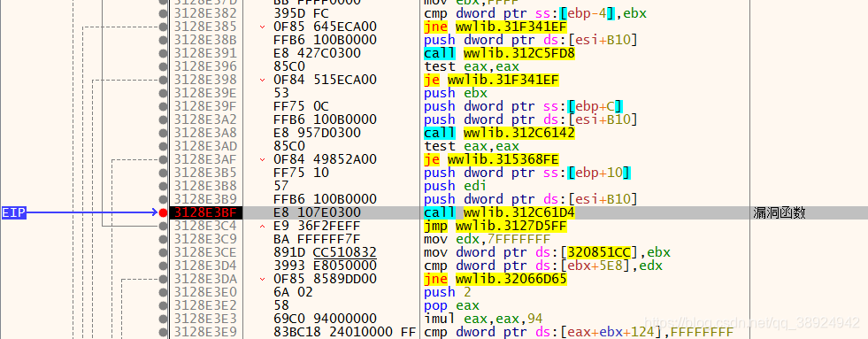Select opcode bytes 69C0 94000000
Viewport: 868px width, 339px height.
[325, 319]
